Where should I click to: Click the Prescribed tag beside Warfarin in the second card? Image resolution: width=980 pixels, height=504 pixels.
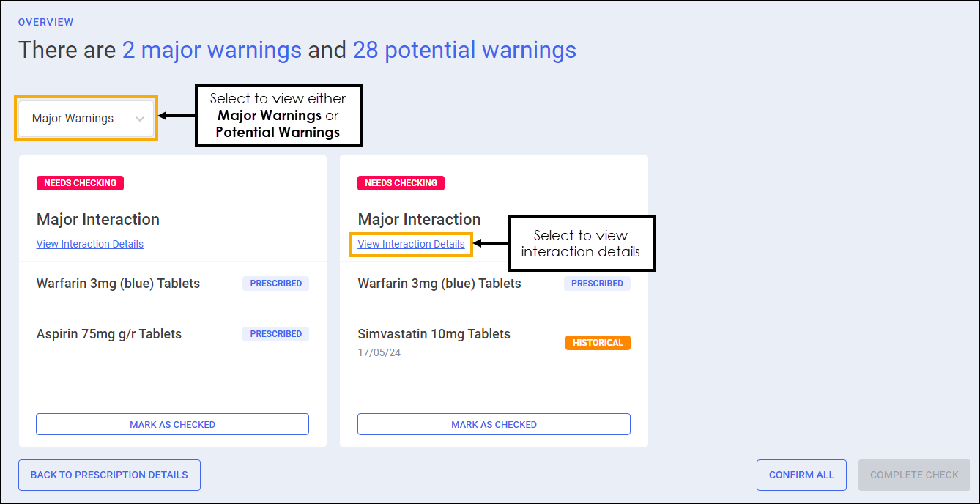pyautogui.click(x=597, y=283)
